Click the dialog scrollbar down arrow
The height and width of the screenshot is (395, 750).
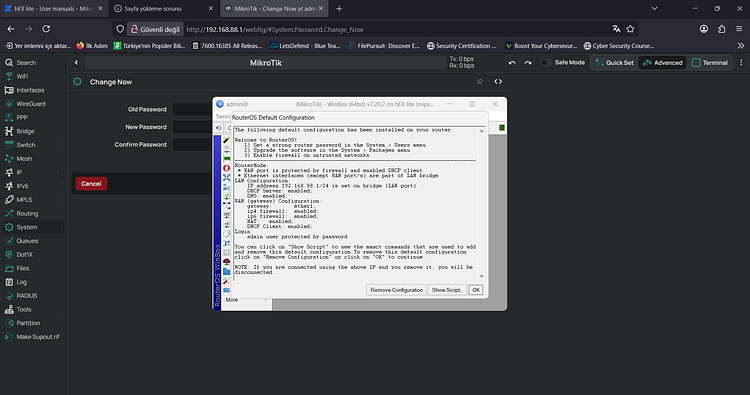[x=482, y=276]
